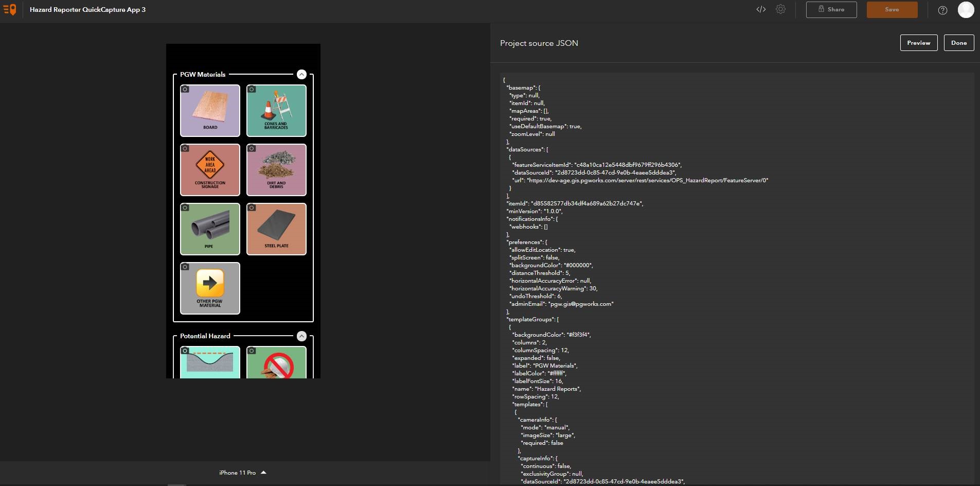
Task: Click the JSON line "labelFontSize": 16
Action: (x=538, y=381)
